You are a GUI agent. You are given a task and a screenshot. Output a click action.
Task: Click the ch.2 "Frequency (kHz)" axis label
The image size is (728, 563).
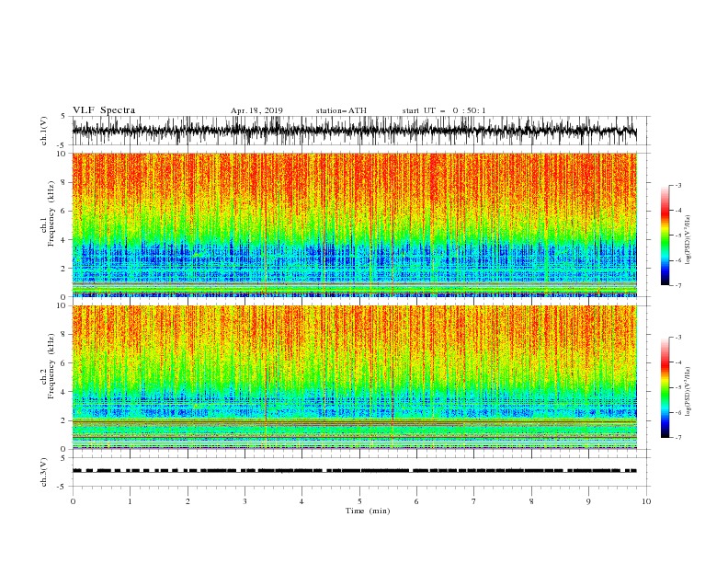(x=51, y=366)
